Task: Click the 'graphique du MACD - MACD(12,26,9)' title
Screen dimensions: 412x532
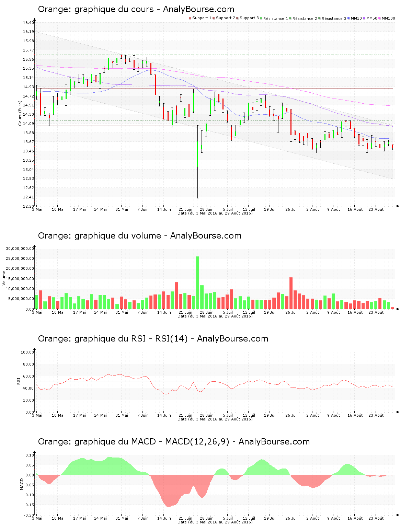Action: pyautogui.click(x=174, y=442)
